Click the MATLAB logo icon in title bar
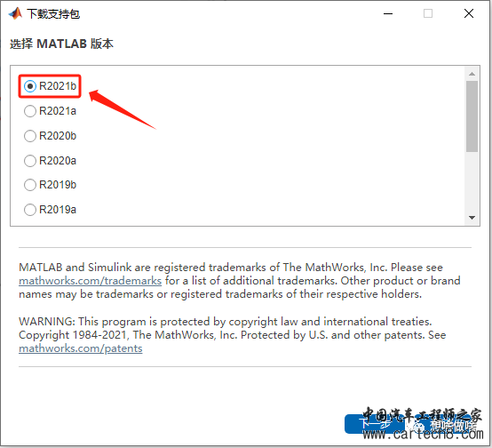 click(15, 13)
